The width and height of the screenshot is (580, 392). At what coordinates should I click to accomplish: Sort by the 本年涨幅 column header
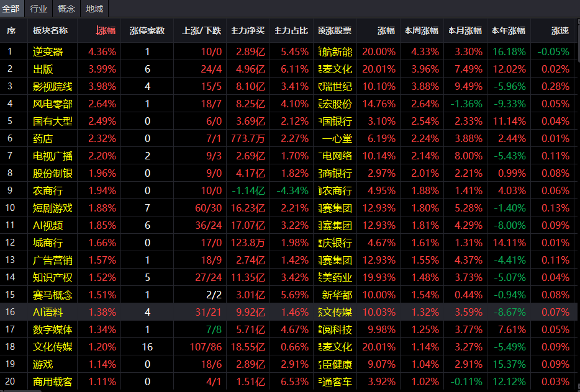point(509,30)
